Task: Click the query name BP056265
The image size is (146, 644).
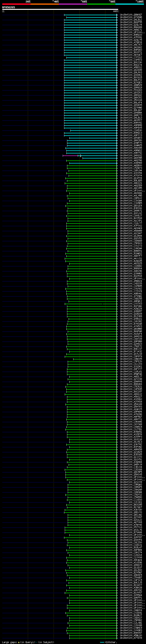Action: (8, 8)
